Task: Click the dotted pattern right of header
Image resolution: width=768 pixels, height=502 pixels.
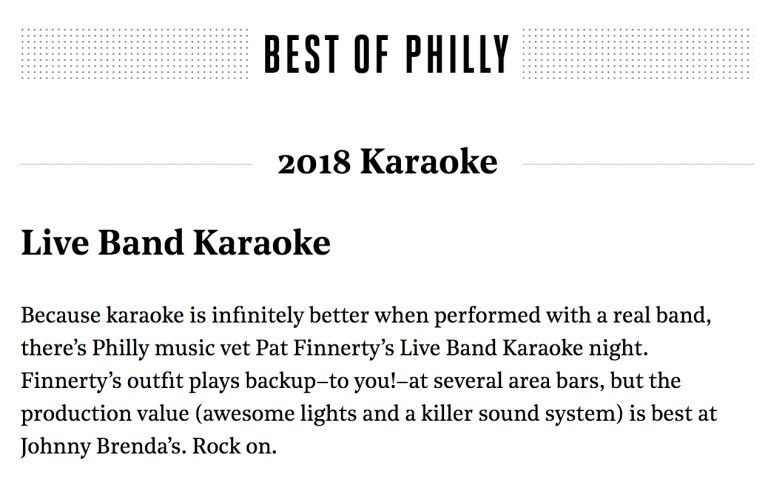Action: [x=637, y=54]
